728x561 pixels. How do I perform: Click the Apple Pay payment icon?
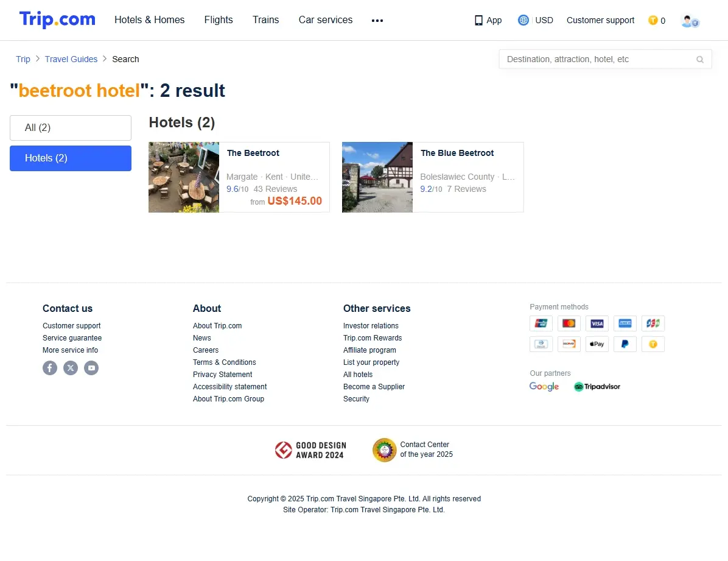coord(597,344)
